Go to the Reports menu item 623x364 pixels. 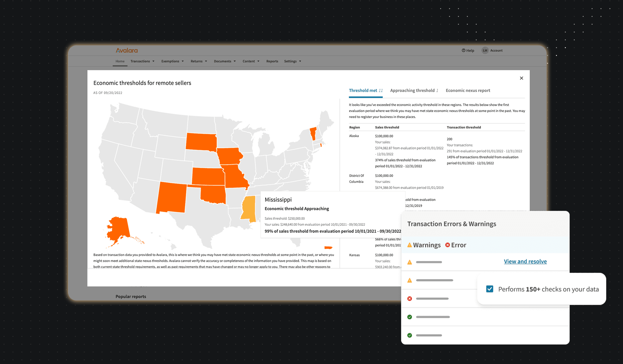point(272,61)
